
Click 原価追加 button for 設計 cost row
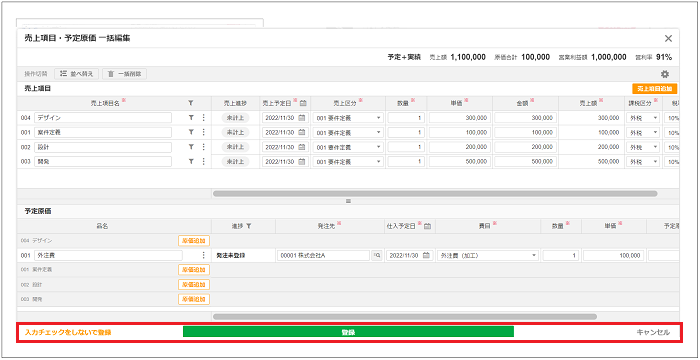click(x=194, y=285)
